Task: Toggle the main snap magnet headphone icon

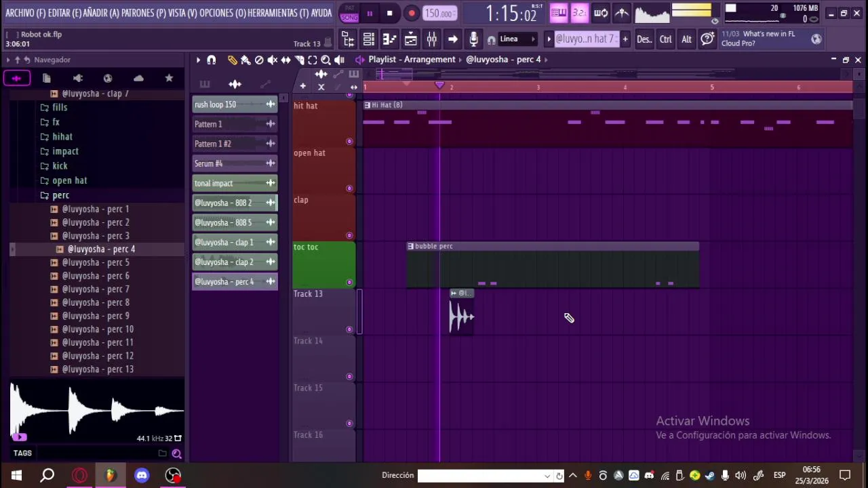Action: [x=491, y=40]
